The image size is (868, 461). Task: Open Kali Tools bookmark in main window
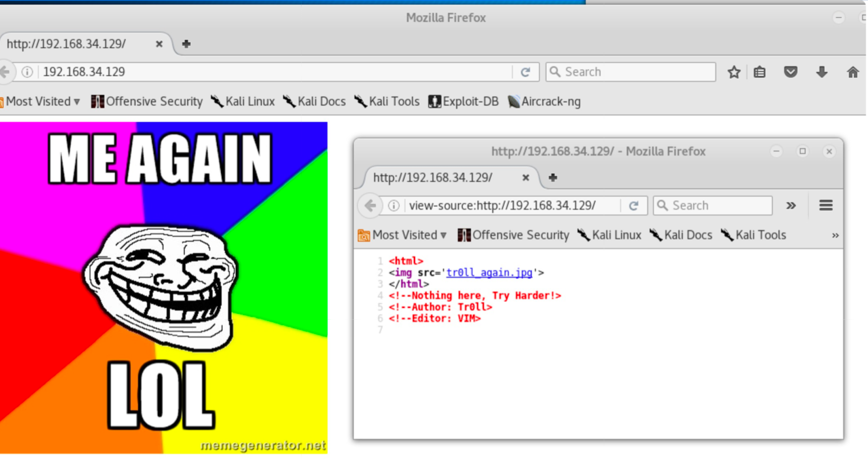[x=387, y=102]
